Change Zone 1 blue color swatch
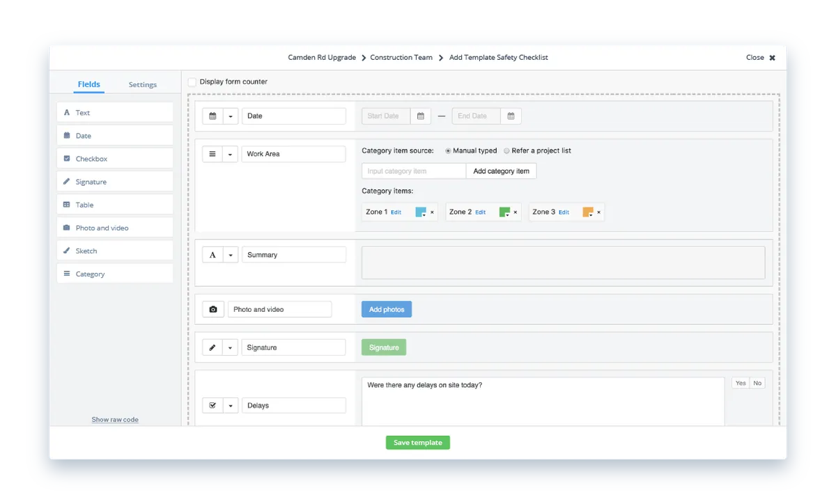 421,212
